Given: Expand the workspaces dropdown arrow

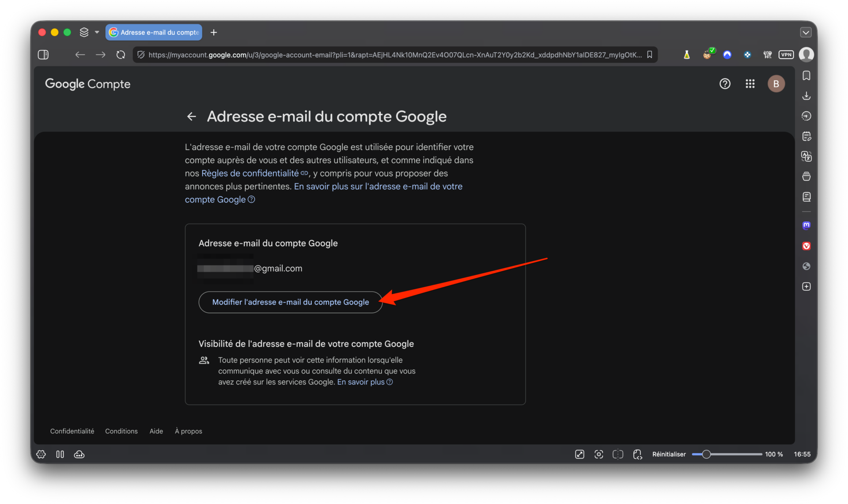Looking at the screenshot, I should 97,32.
